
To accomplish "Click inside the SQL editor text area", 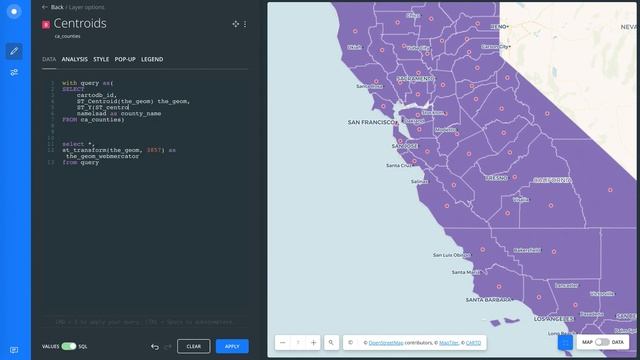I will click(x=145, y=196).
